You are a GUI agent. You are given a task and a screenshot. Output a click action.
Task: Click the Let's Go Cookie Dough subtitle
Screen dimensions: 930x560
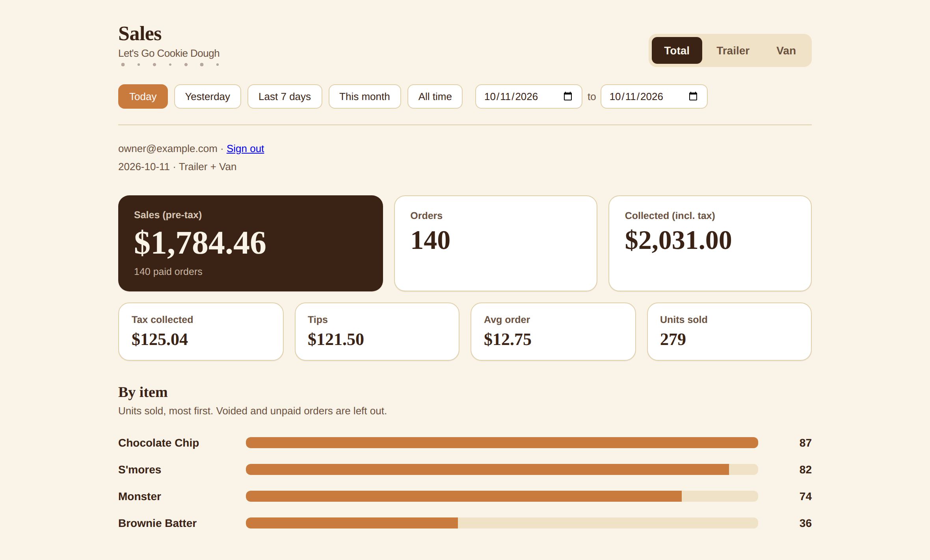pyautogui.click(x=169, y=53)
